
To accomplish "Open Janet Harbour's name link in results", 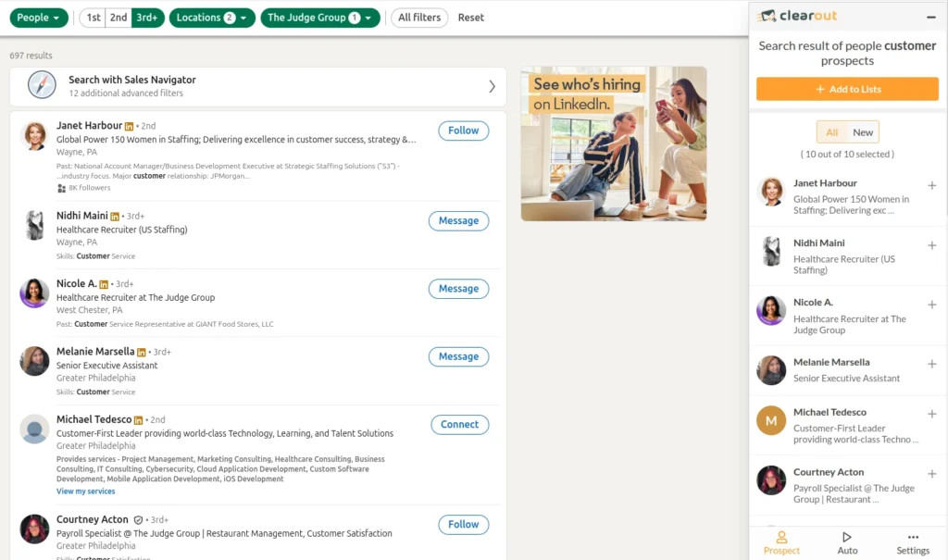I will pyautogui.click(x=90, y=125).
